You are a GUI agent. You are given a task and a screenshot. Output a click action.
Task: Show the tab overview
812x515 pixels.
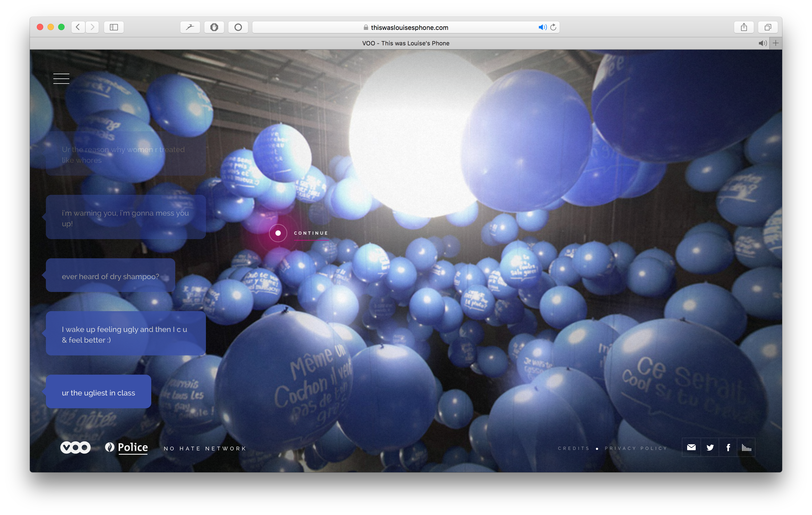pyautogui.click(x=768, y=27)
